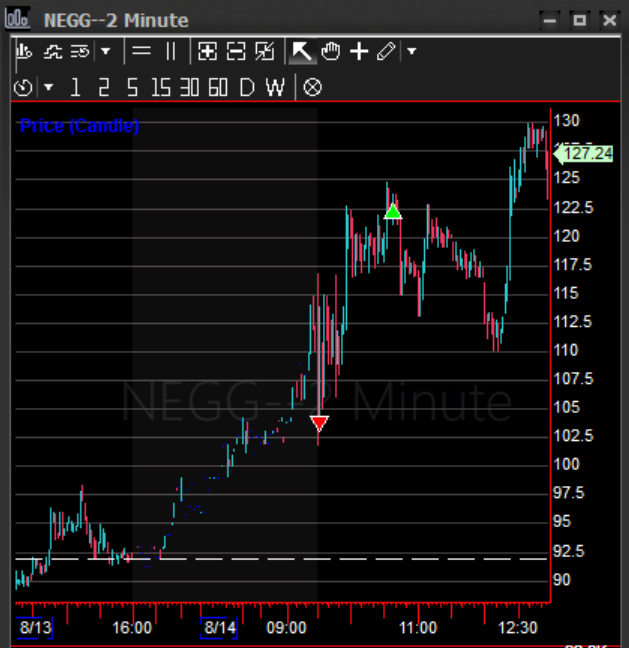Select the horizontal line drawing tool
The height and width of the screenshot is (648, 629).
click(141, 52)
